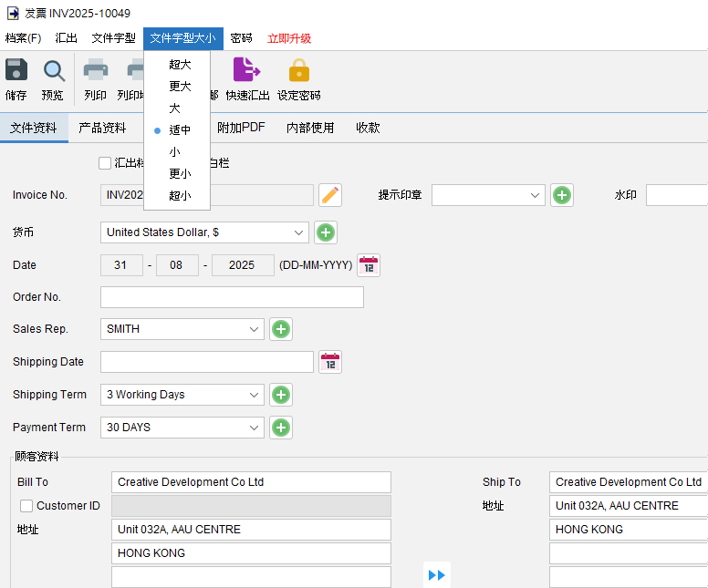
Task: Open Shipping Term 3 Working Days dropdown
Action: pos(254,395)
